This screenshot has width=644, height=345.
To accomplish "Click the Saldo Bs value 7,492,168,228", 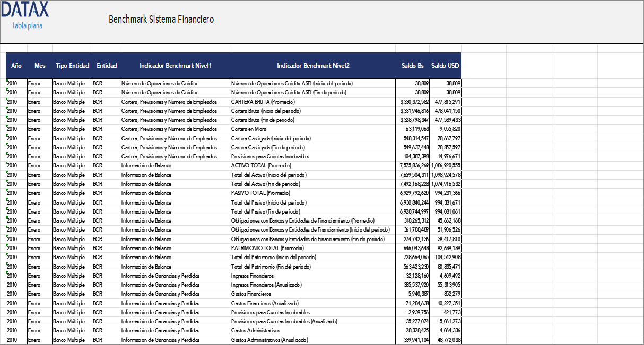I will tap(413, 184).
